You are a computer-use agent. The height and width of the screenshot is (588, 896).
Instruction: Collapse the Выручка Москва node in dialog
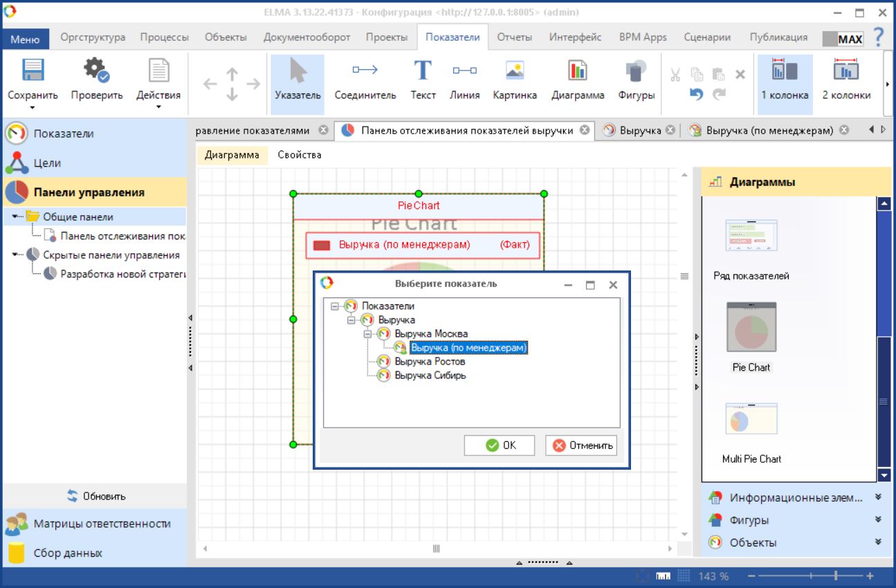(367, 333)
